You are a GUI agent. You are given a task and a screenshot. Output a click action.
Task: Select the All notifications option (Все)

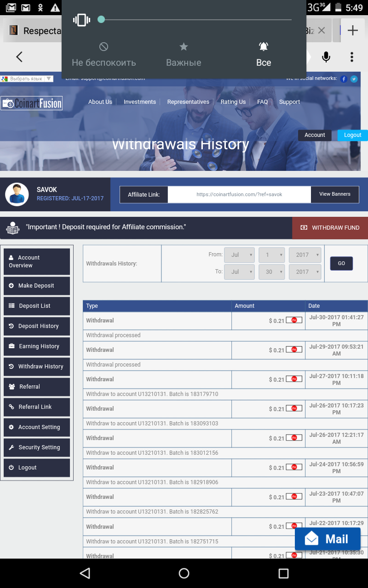click(x=264, y=55)
